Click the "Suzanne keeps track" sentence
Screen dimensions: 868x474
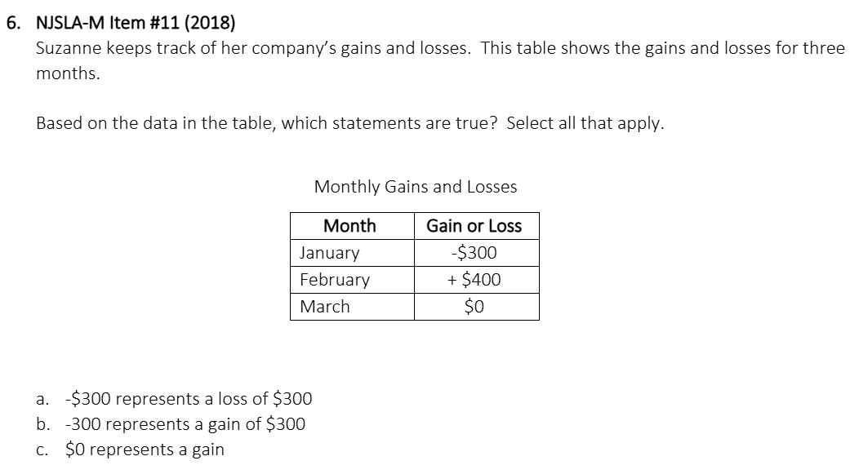(253, 48)
